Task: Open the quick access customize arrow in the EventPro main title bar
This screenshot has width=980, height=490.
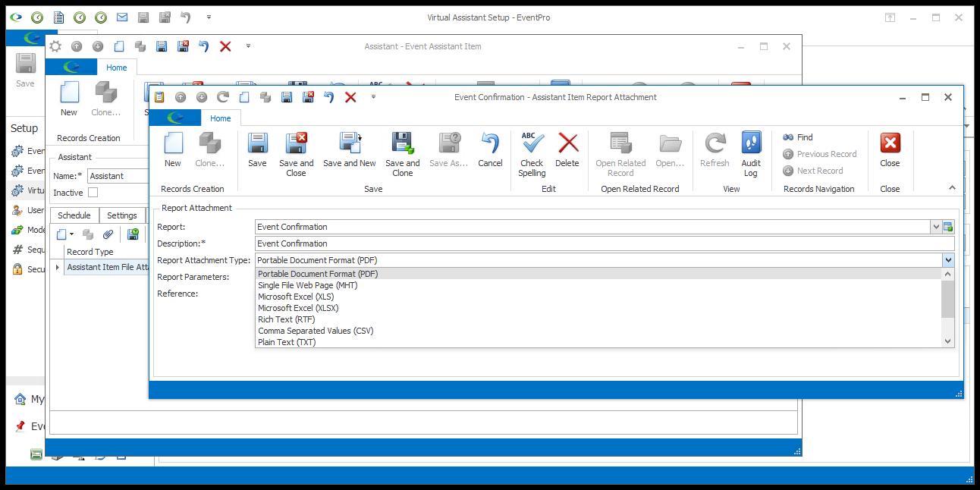Action: [x=209, y=17]
